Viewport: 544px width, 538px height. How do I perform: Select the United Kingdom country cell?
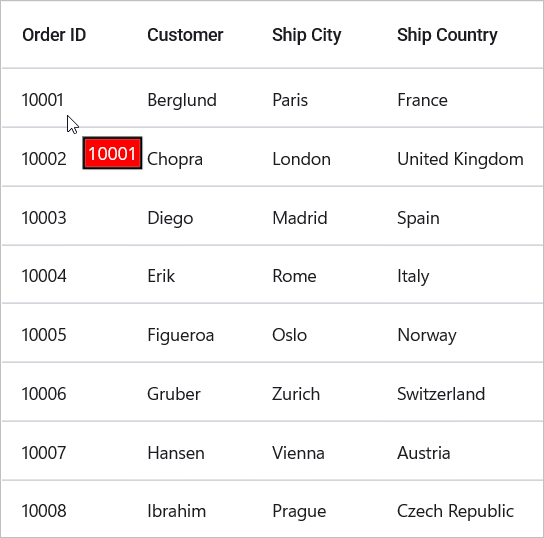[460, 160]
